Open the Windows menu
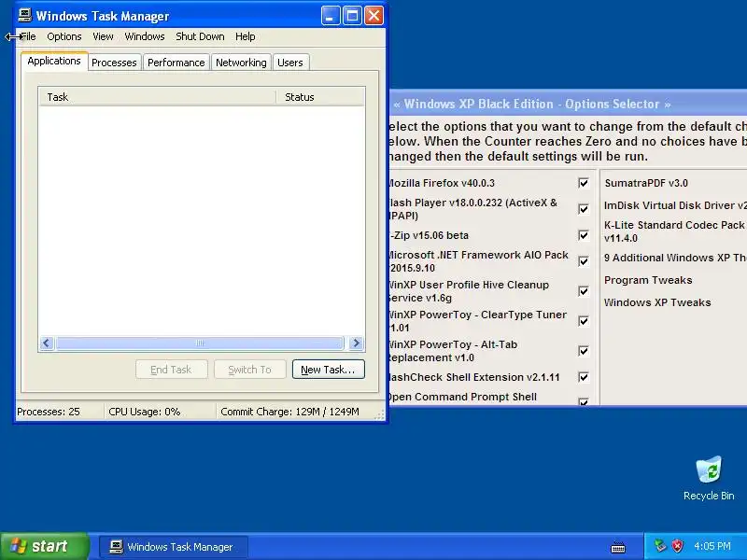The width and height of the screenshot is (747, 560). coord(145,36)
